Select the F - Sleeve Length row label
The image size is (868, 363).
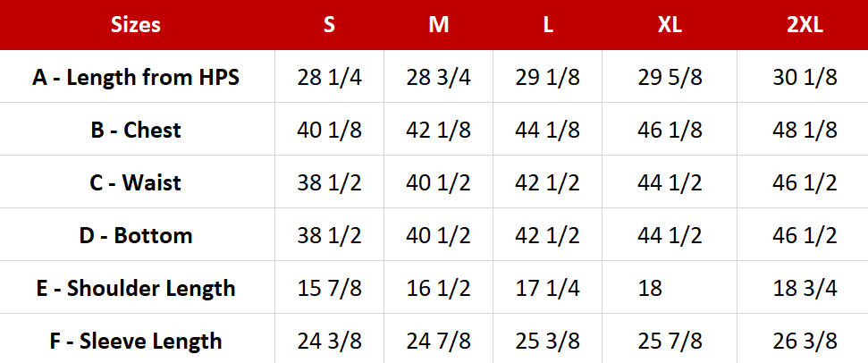[x=136, y=341]
